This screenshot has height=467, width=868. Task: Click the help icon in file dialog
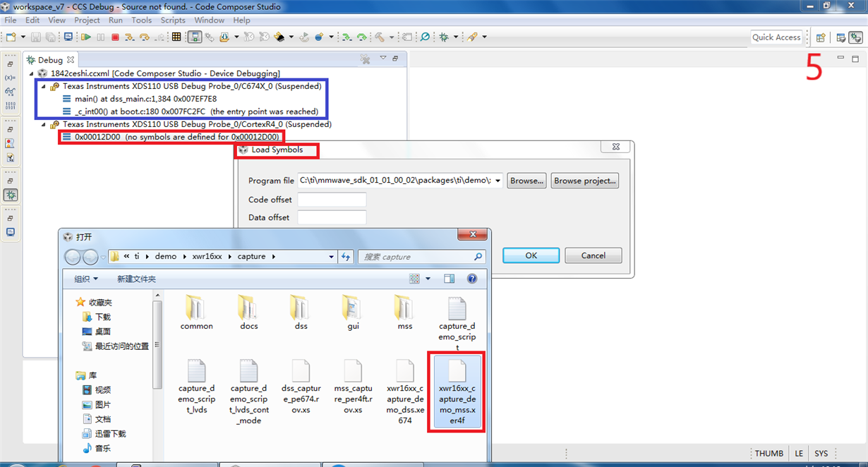tap(471, 279)
